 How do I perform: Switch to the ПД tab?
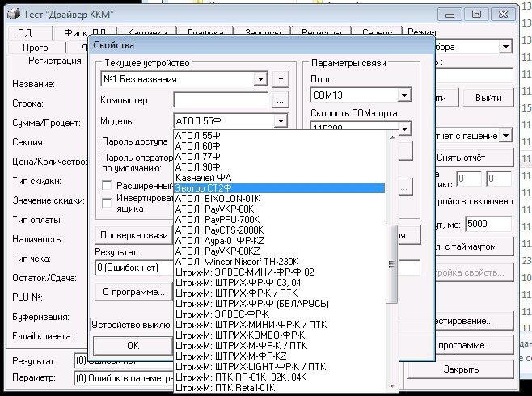coord(25,33)
